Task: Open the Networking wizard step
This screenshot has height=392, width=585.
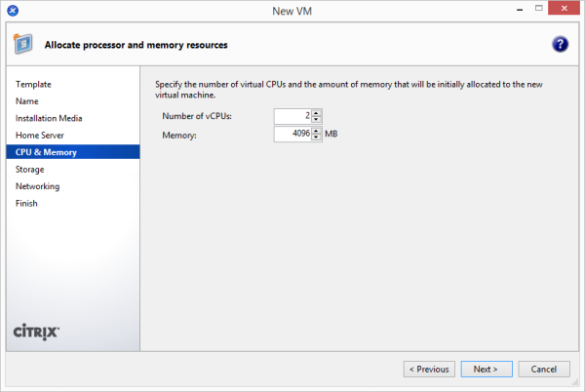Action: [x=37, y=186]
